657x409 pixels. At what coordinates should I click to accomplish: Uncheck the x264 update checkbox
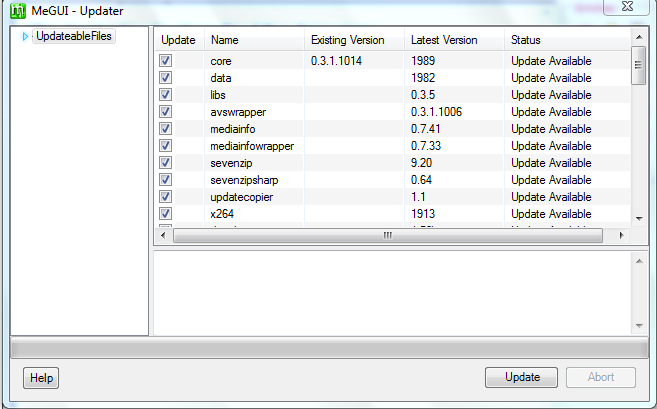point(166,214)
